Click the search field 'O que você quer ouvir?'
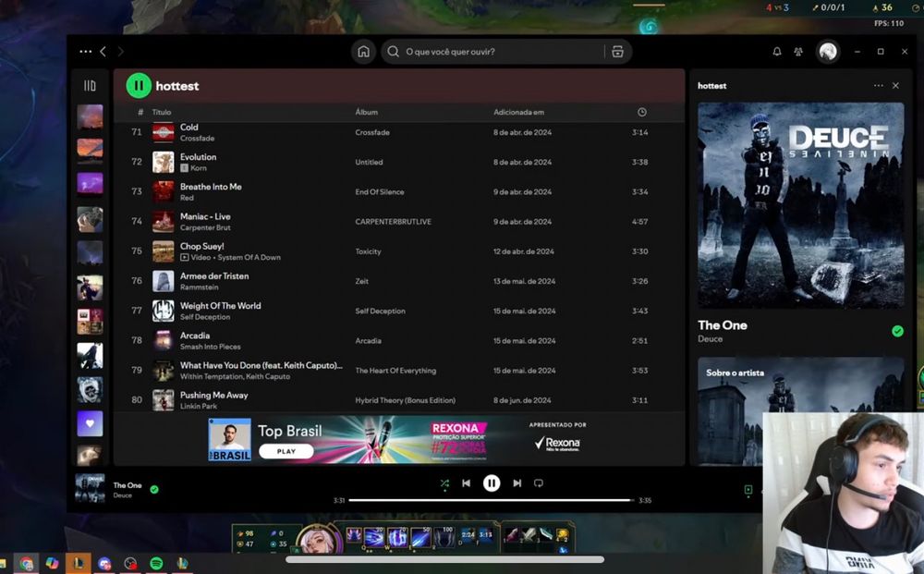The width and height of the screenshot is (924, 574). 506,52
